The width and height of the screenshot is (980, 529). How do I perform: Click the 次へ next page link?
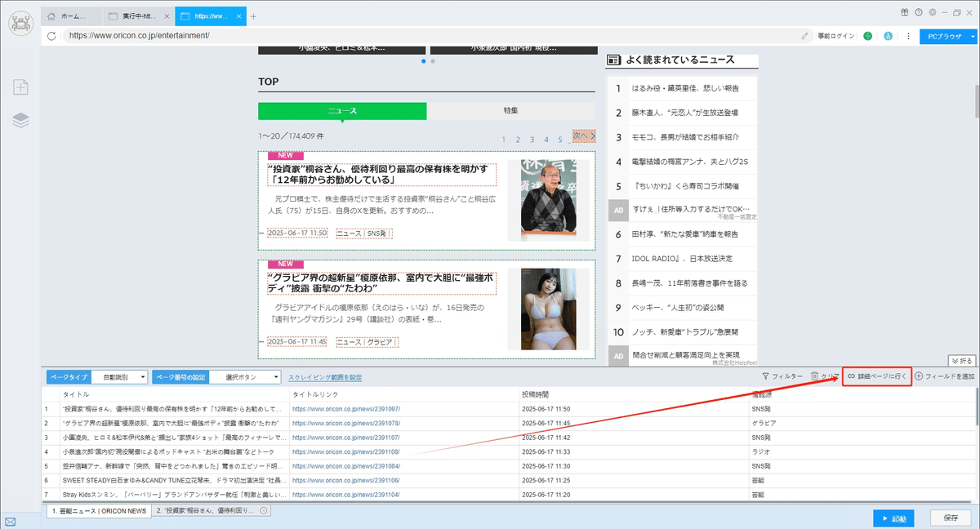(583, 136)
